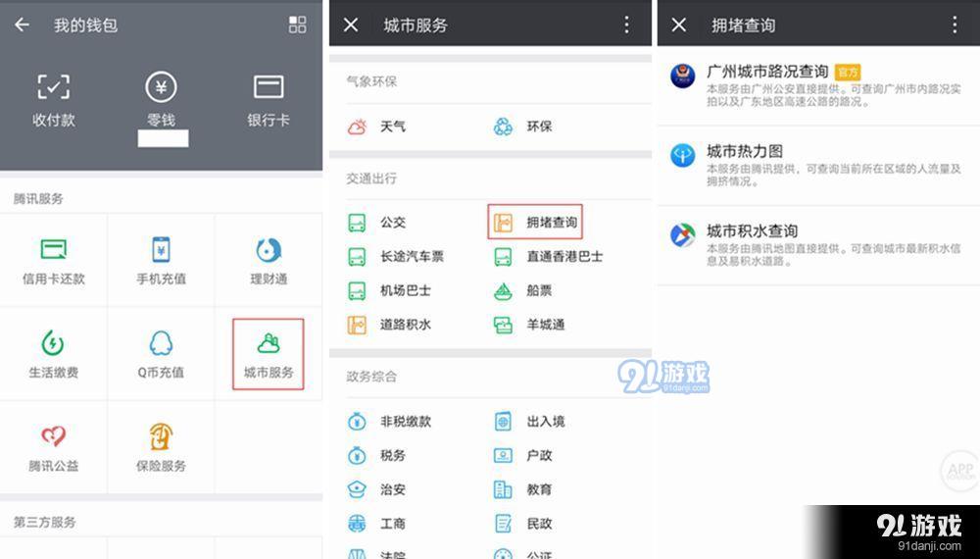Open 机场巴士 airport bus
Image resolution: width=980 pixels, height=559 pixels.
point(389,290)
